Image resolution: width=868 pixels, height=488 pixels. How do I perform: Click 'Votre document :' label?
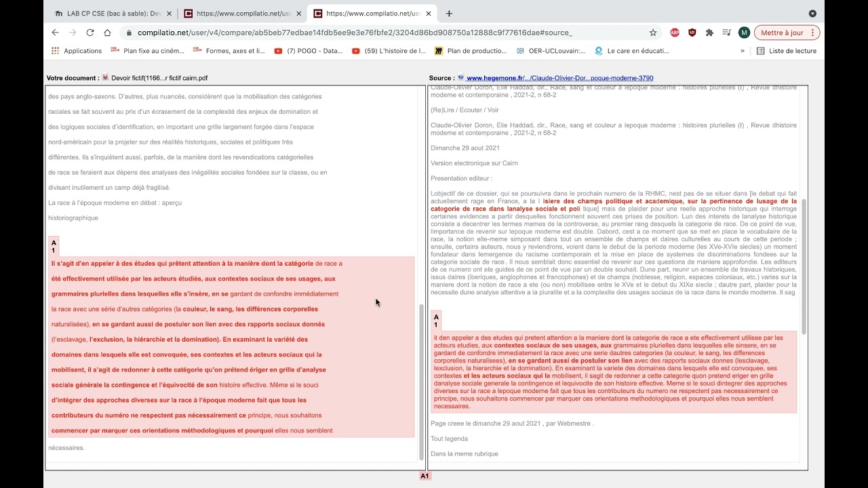[73, 78]
